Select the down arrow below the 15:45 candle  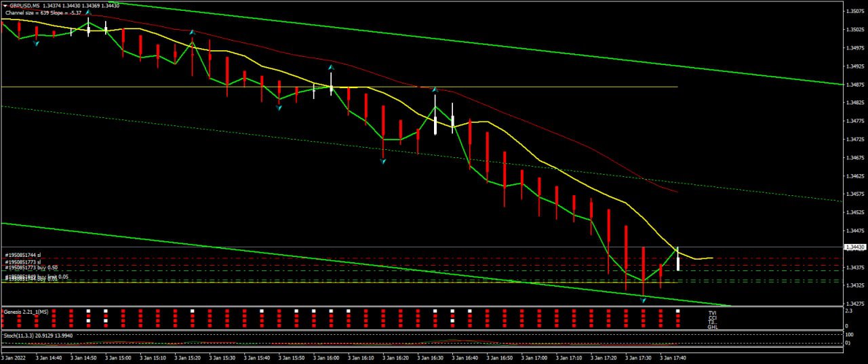pos(279,108)
